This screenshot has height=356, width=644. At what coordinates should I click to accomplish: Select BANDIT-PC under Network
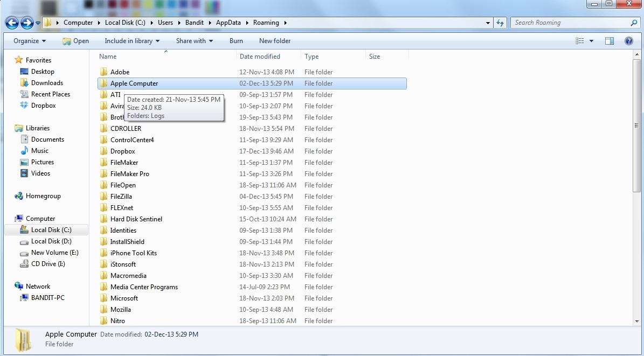point(47,298)
